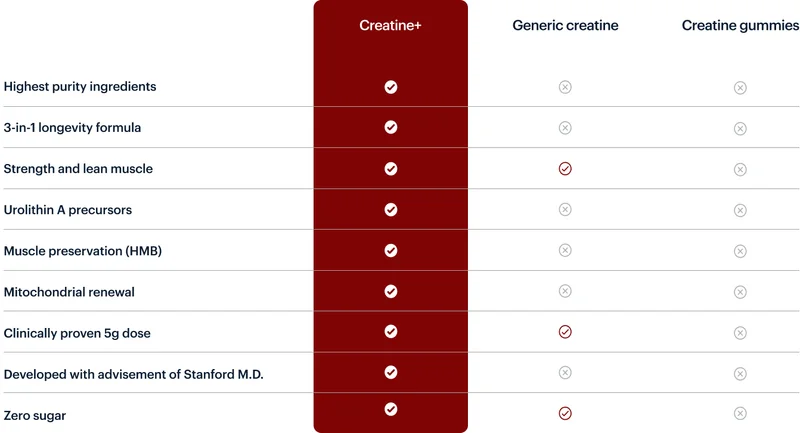Click Creatine+ checkmark for Highest purity ingredients
800x433 pixels.
(391, 87)
